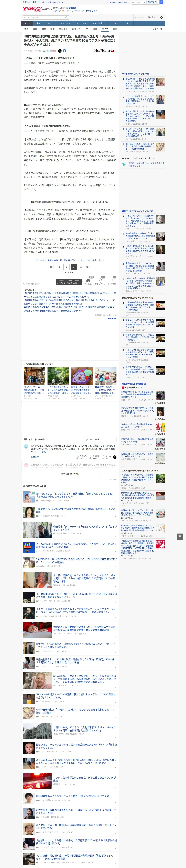186x868 pixels.
Task: Click the search magnifier next to keyword box
Action: [66, 18]
